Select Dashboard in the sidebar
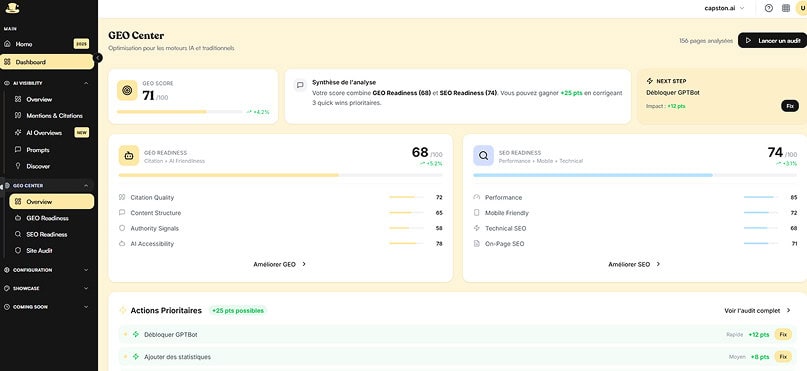 point(47,62)
